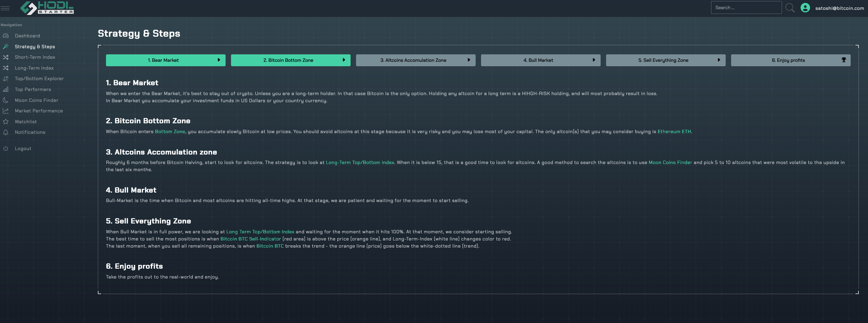Select the 3. Altcoins Accomulation Zone step
This screenshot has height=323, width=868.
pyautogui.click(x=416, y=60)
